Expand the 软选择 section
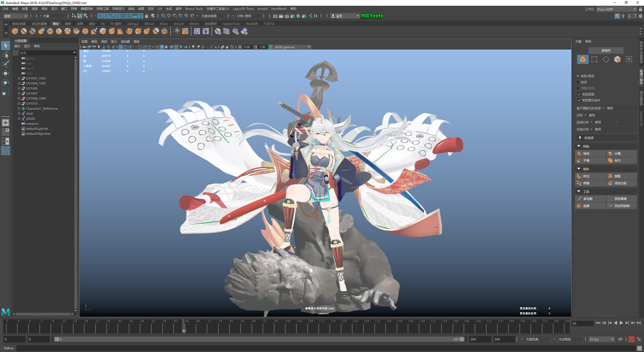 [x=580, y=138]
